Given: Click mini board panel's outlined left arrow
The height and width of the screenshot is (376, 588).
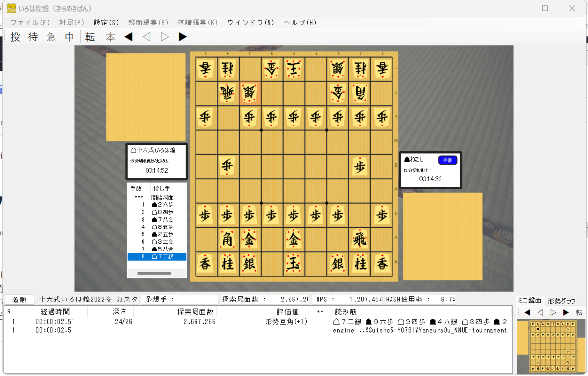Looking at the screenshot, I should pos(540,312).
